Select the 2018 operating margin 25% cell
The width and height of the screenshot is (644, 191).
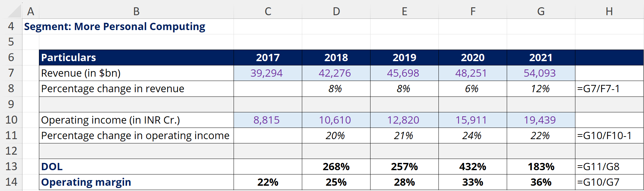coord(336,182)
